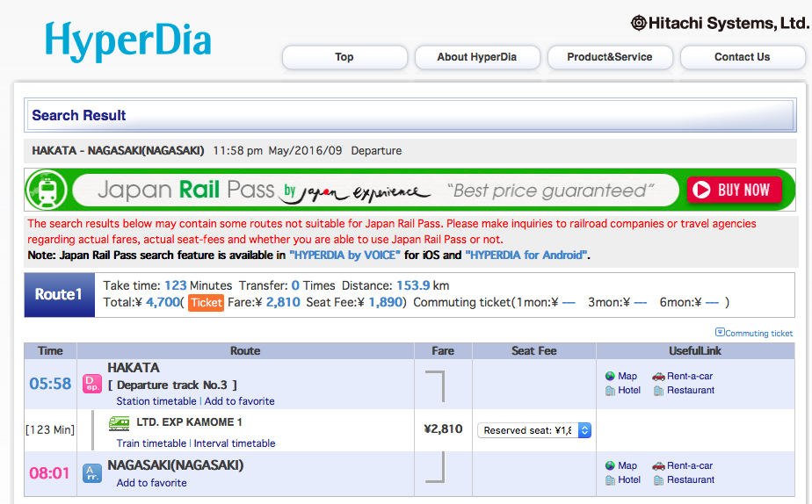Click the Restaurant building icon in HAKATA row
812x504 pixels.
pyautogui.click(x=658, y=391)
